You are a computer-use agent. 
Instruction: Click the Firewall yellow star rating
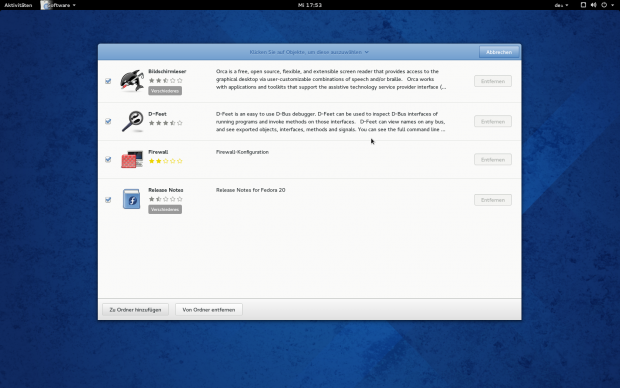pos(166,161)
